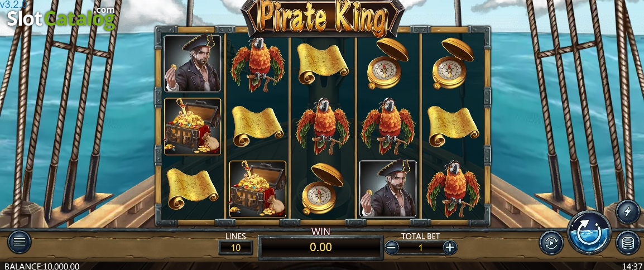Click treasure chest on second reel bottom
The height and width of the screenshot is (270, 644).
pos(257,189)
